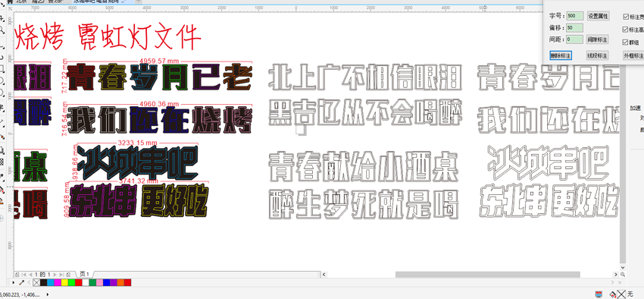Click the eyedropper icon beside the color palette
The height and width of the screenshot is (299, 644).
click(x=22, y=282)
